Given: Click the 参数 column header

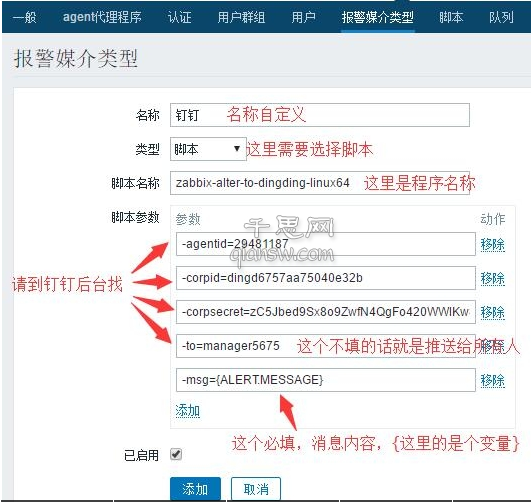Looking at the screenshot, I should tap(188, 219).
